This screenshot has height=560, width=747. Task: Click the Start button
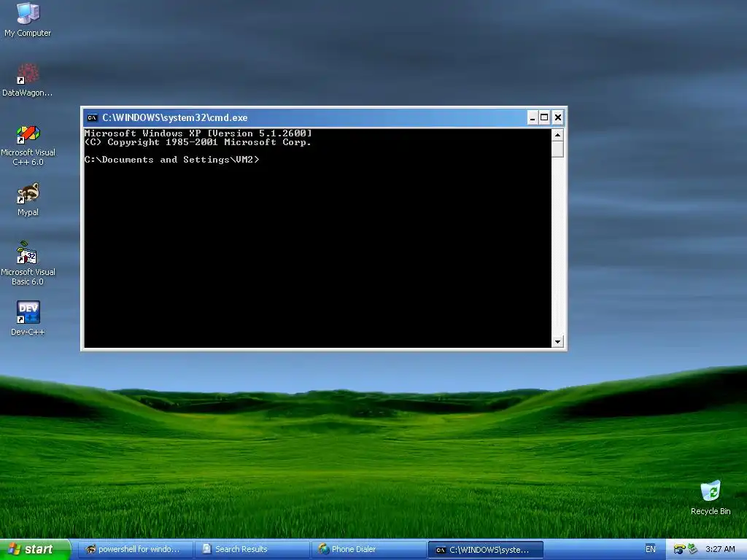35,549
